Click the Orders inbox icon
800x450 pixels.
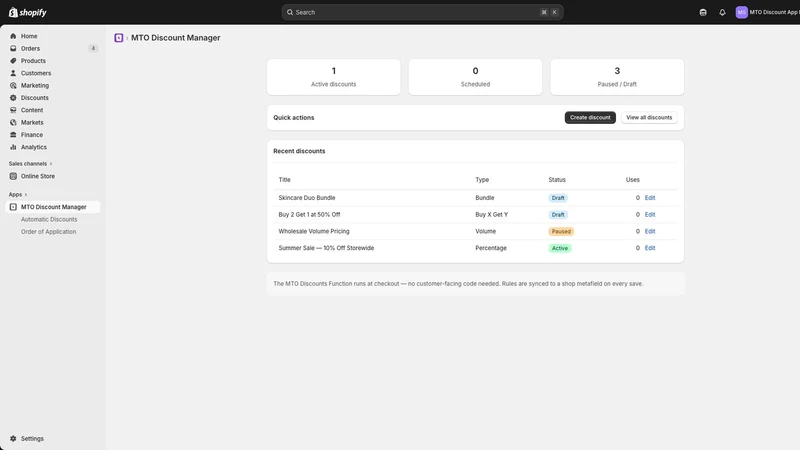pyautogui.click(x=13, y=48)
